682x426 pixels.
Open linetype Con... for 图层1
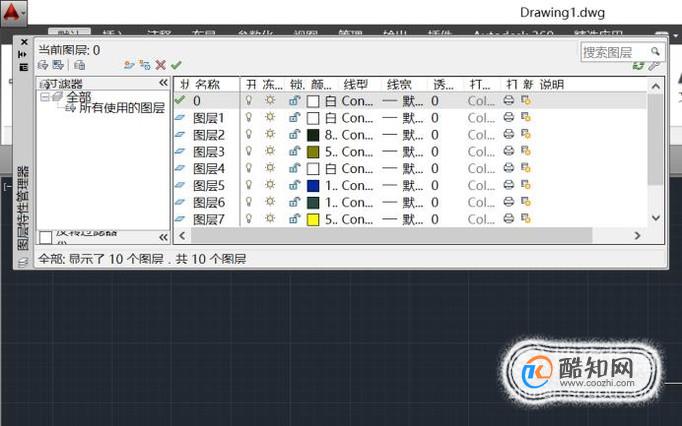coord(357,118)
